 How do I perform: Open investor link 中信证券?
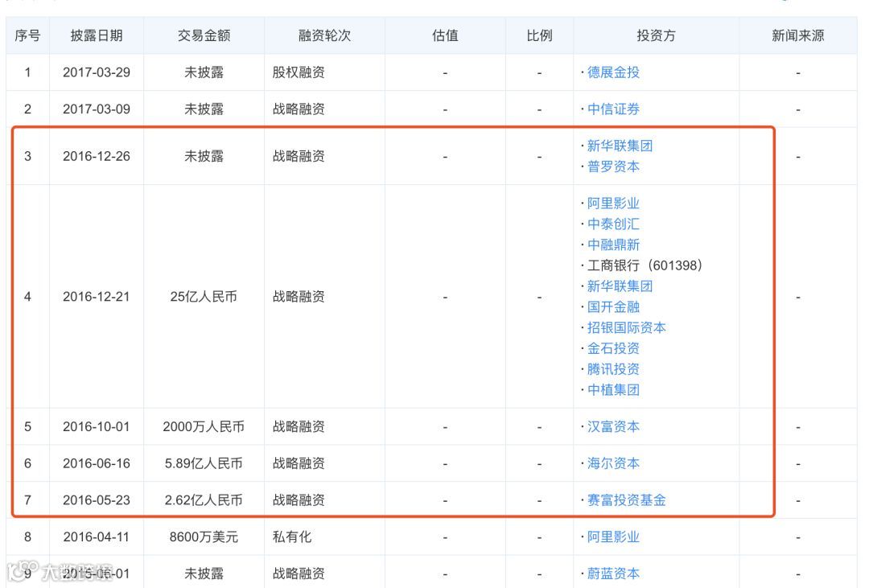pos(613,109)
